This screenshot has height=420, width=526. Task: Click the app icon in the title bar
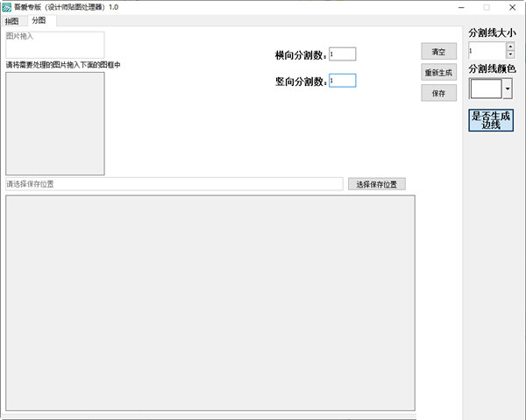coord(6,7)
